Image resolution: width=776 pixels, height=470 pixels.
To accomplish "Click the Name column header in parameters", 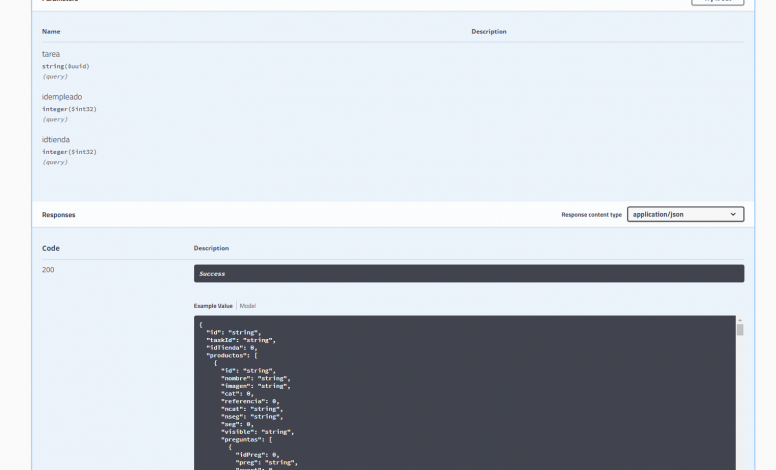I will pyautogui.click(x=51, y=32).
